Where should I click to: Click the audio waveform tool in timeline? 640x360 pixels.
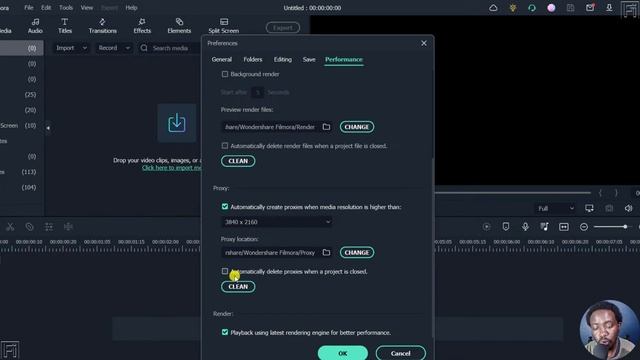coord(68,227)
